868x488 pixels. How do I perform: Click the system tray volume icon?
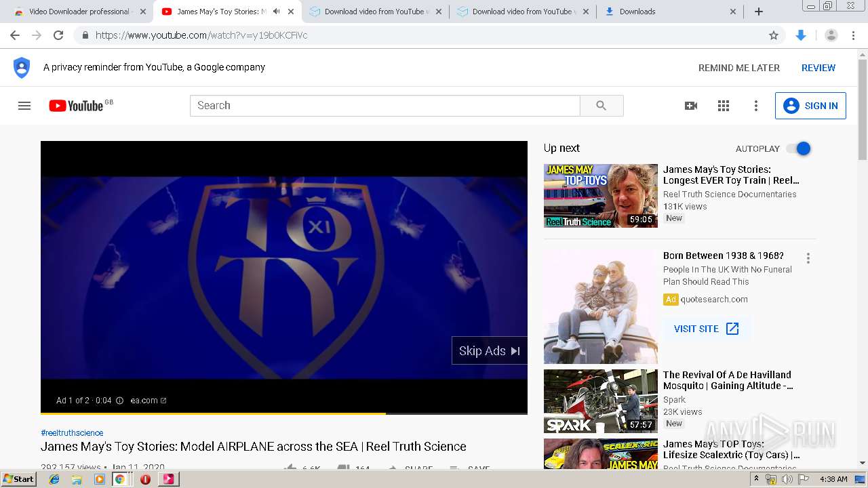787,479
